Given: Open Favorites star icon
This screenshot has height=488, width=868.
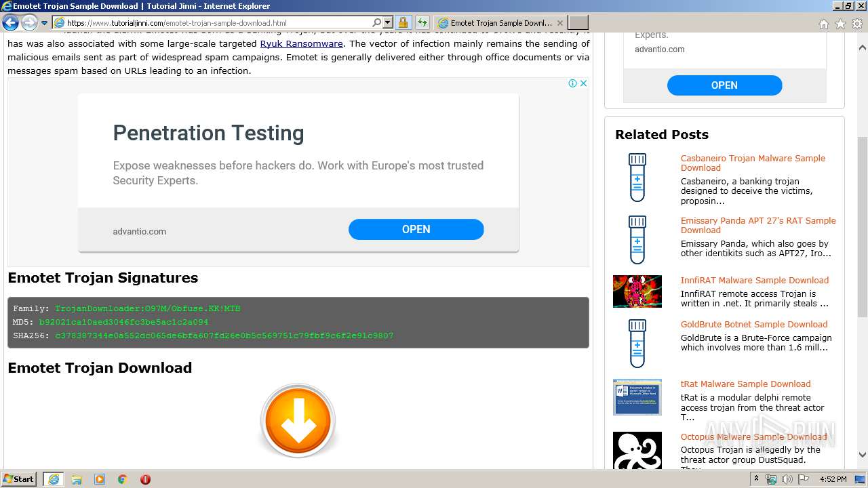Looking at the screenshot, I should pos(840,24).
